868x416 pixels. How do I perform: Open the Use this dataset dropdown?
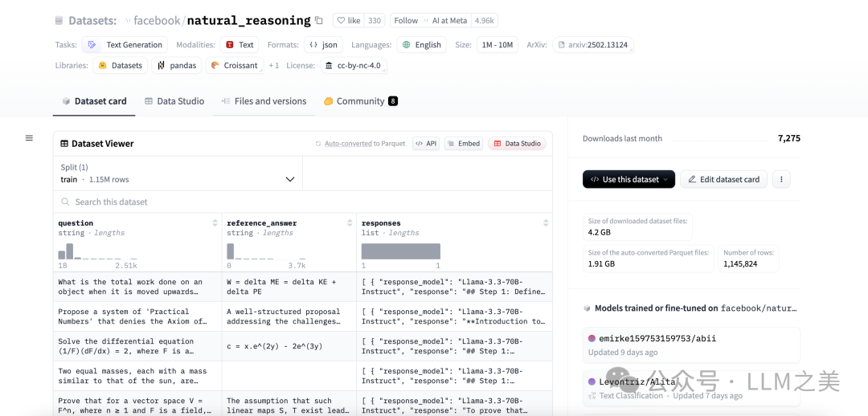(628, 179)
